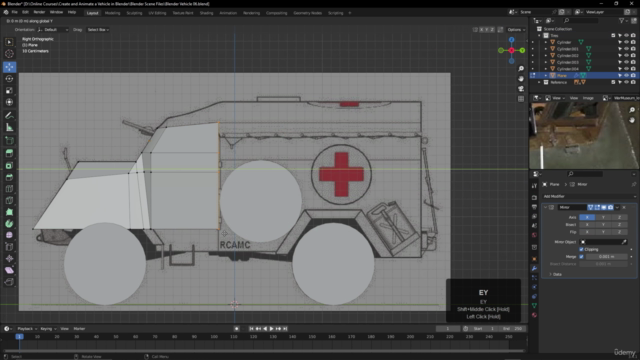Select the Extrude Region tool

pos(9,153)
